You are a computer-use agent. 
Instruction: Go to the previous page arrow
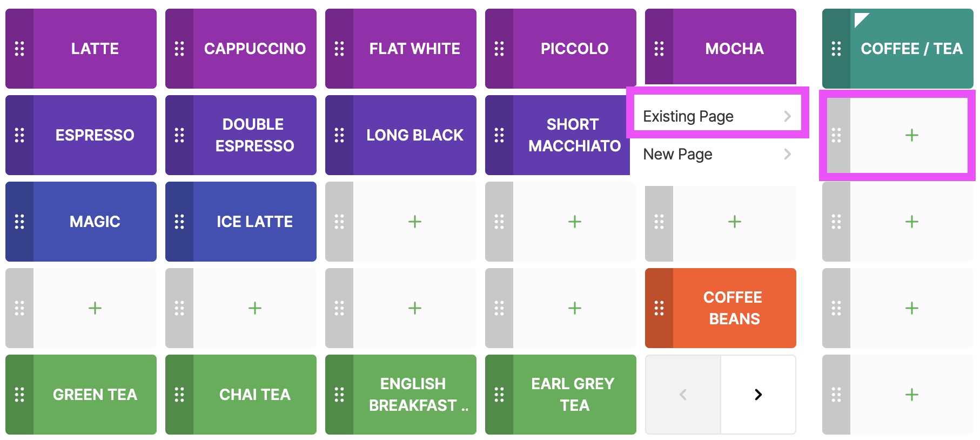click(683, 395)
